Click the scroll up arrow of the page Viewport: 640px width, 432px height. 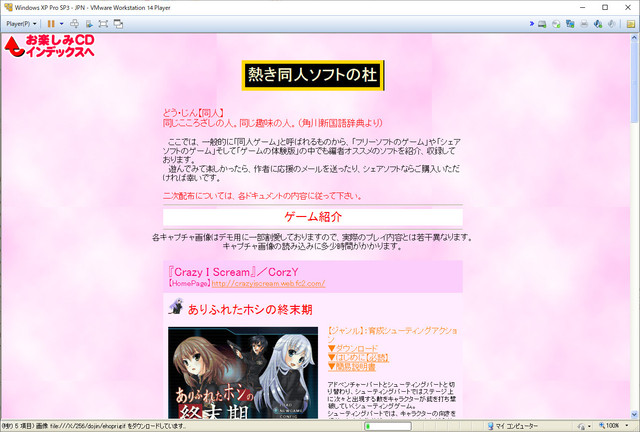pos(634,38)
